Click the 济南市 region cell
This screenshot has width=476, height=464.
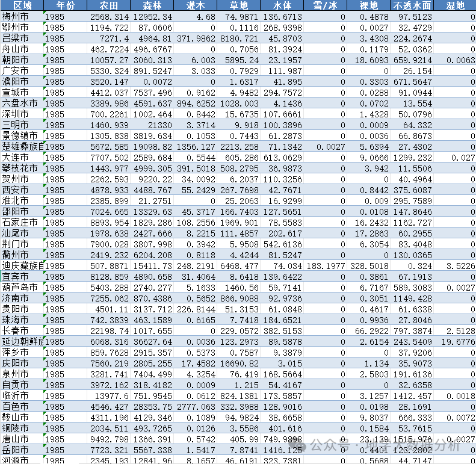click(22, 299)
